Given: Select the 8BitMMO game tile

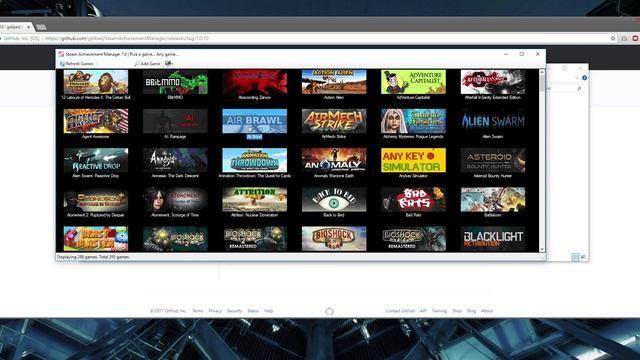Looking at the screenshot, I should tap(175, 85).
